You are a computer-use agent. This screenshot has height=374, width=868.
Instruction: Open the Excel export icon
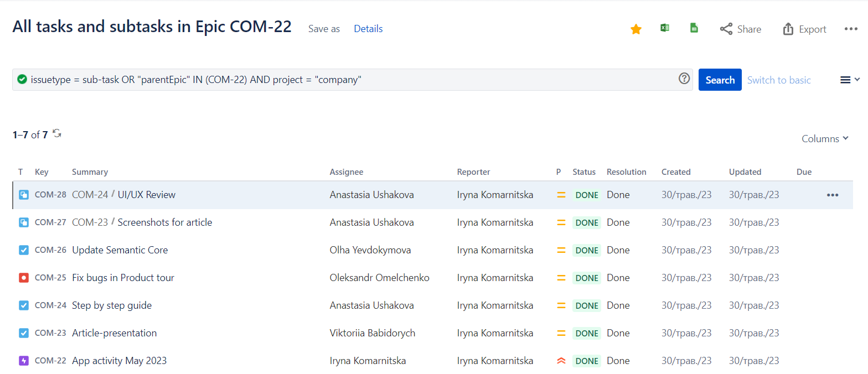click(x=665, y=28)
